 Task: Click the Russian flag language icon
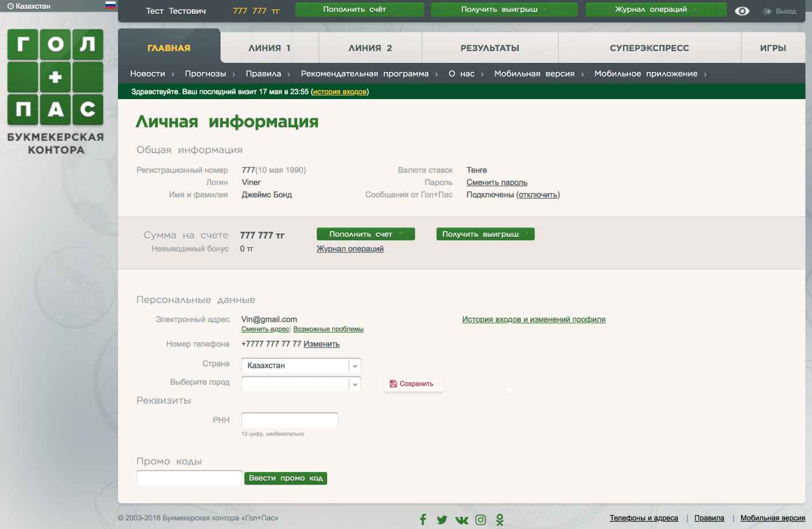tap(111, 5)
